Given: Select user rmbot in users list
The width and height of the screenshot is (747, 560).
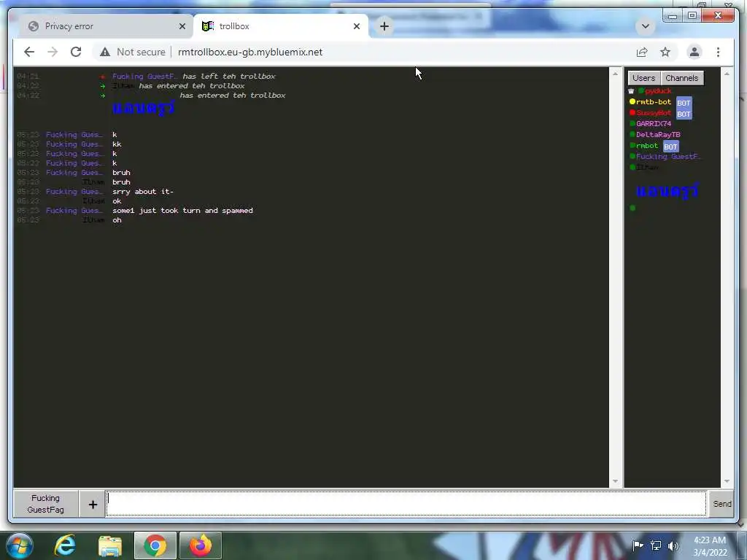Looking at the screenshot, I should 647,146.
